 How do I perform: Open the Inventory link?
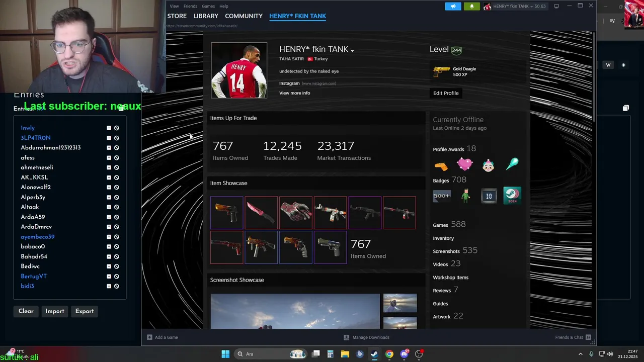point(443,238)
